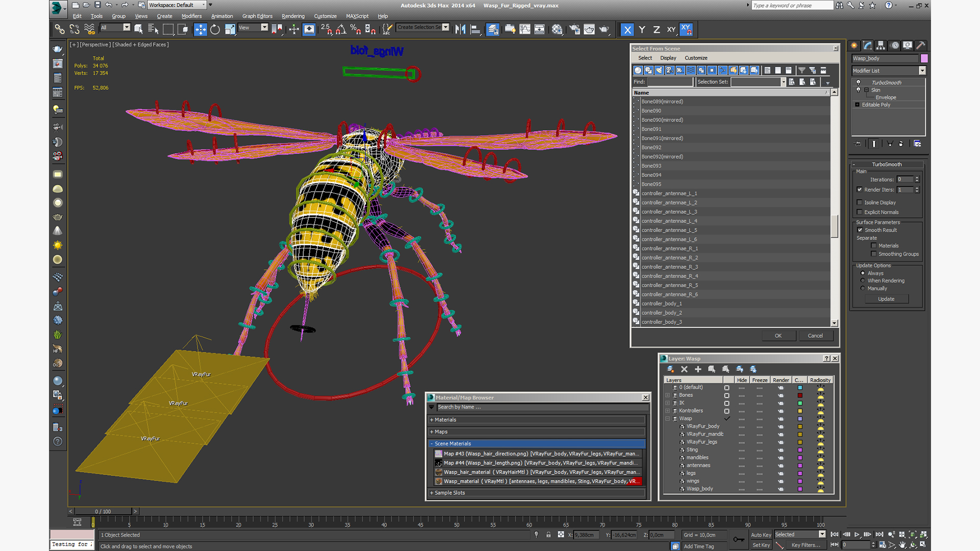Expand the Bones layer
The image size is (980, 551).
[668, 395]
